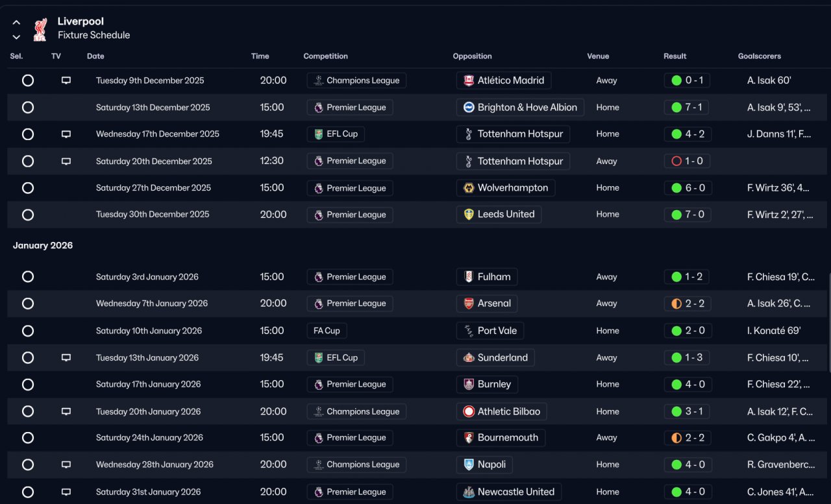Sort fixtures by Date column header
The height and width of the screenshot is (504, 831).
(95, 56)
